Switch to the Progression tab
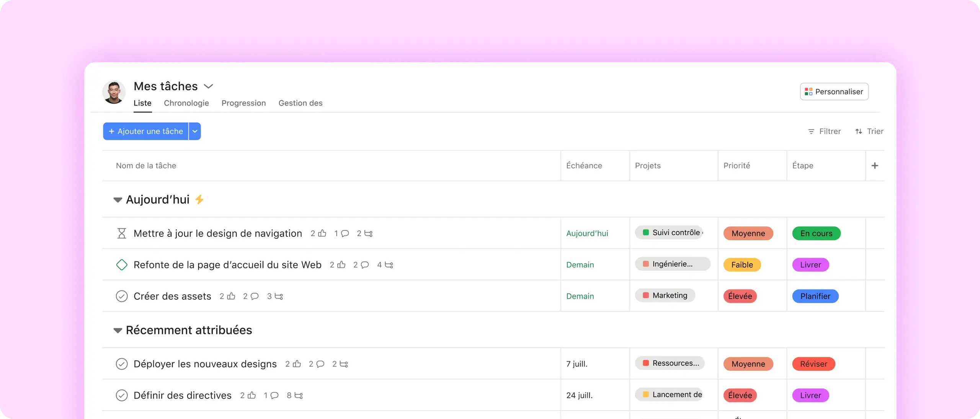The image size is (980, 419). point(243,103)
